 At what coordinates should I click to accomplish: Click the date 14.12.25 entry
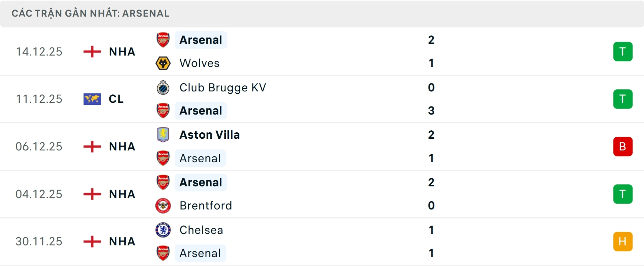click(39, 51)
